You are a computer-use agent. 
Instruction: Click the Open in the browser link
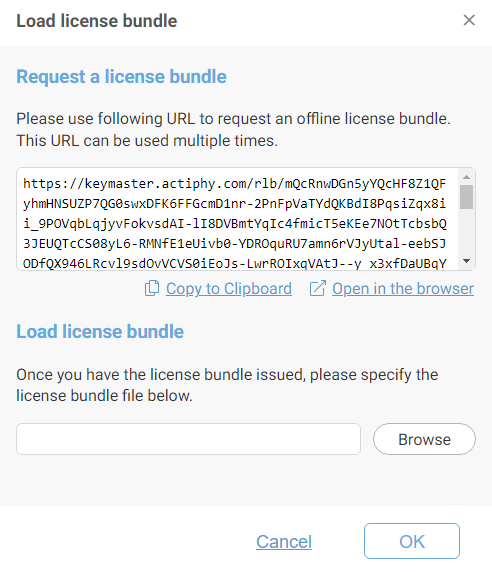403,289
